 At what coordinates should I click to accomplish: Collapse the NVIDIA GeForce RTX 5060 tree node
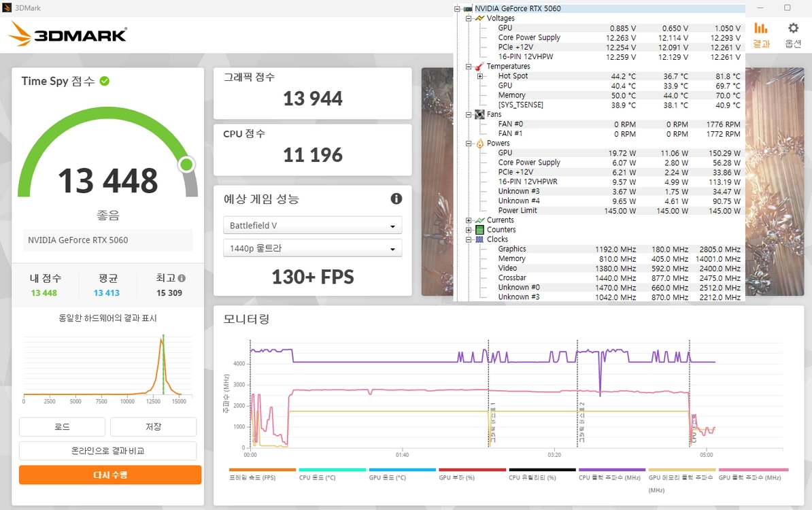click(x=457, y=9)
